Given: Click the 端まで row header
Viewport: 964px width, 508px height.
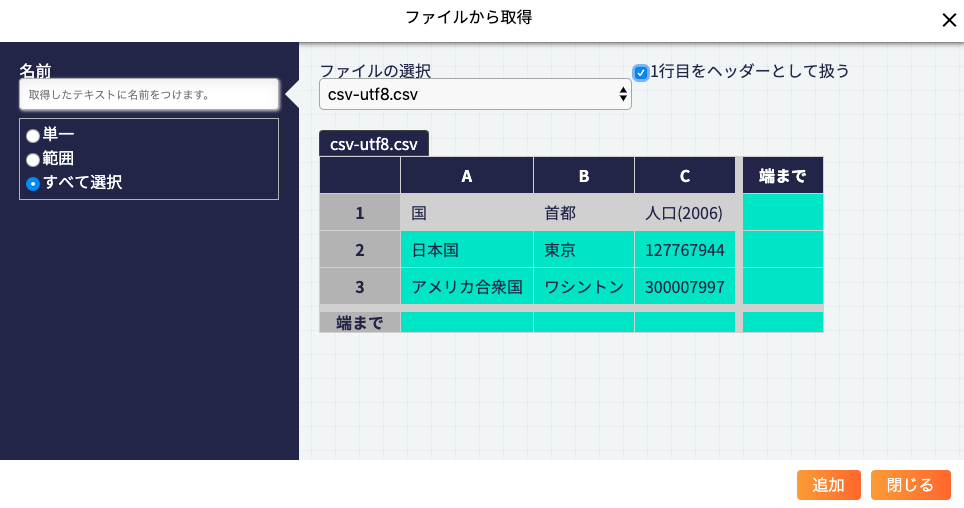Looking at the screenshot, I should (x=360, y=322).
